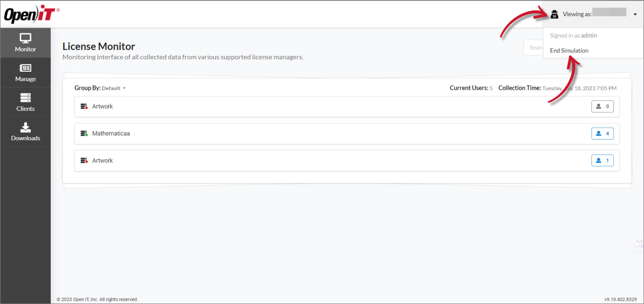This screenshot has width=644, height=304.
Task: Expand the Artwork row with zero users
Action: tap(335, 107)
